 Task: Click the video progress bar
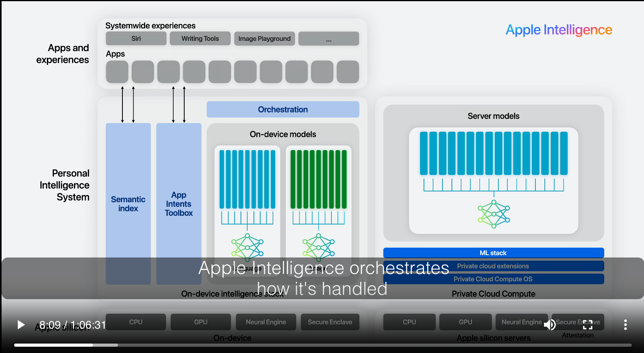tap(323, 345)
